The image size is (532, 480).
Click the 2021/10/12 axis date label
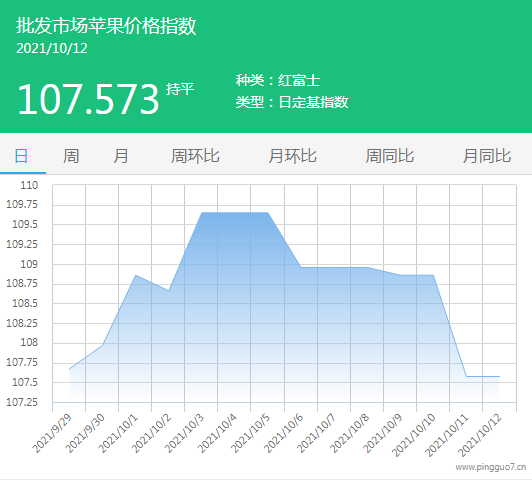pyautogui.click(x=480, y=435)
